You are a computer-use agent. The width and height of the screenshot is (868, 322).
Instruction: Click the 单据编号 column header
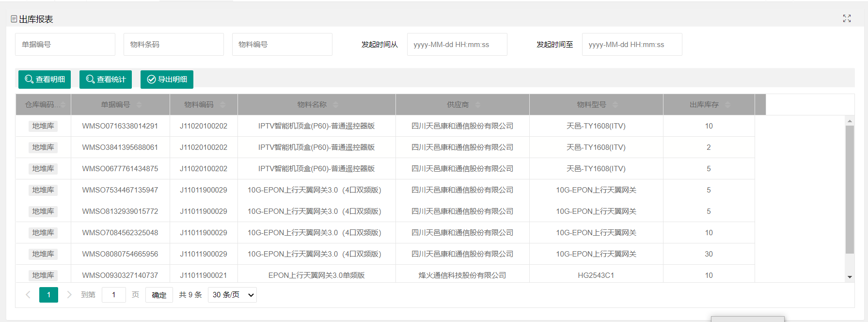click(x=120, y=105)
